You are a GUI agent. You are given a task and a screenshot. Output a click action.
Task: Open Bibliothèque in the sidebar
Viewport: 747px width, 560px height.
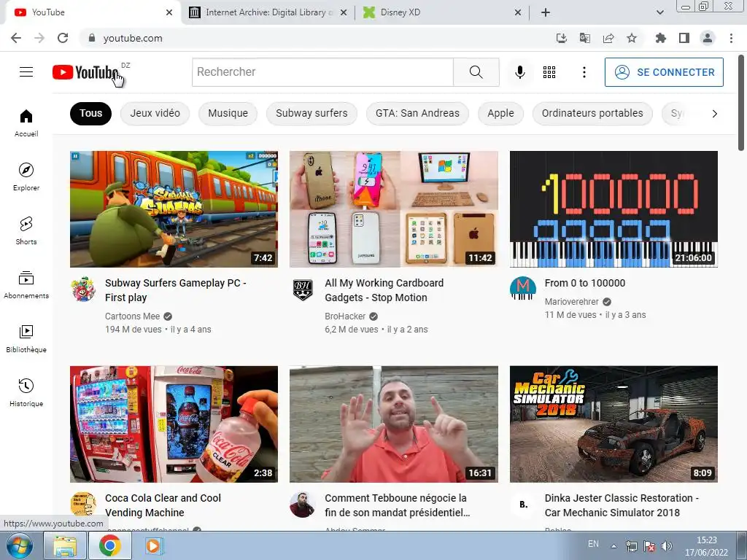pyautogui.click(x=26, y=338)
